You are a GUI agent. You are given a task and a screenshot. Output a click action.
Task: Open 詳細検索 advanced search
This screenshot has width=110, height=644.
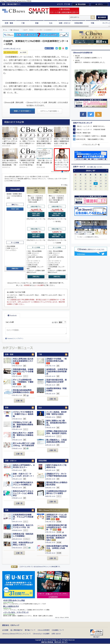pyautogui.click(x=102, y=17)
